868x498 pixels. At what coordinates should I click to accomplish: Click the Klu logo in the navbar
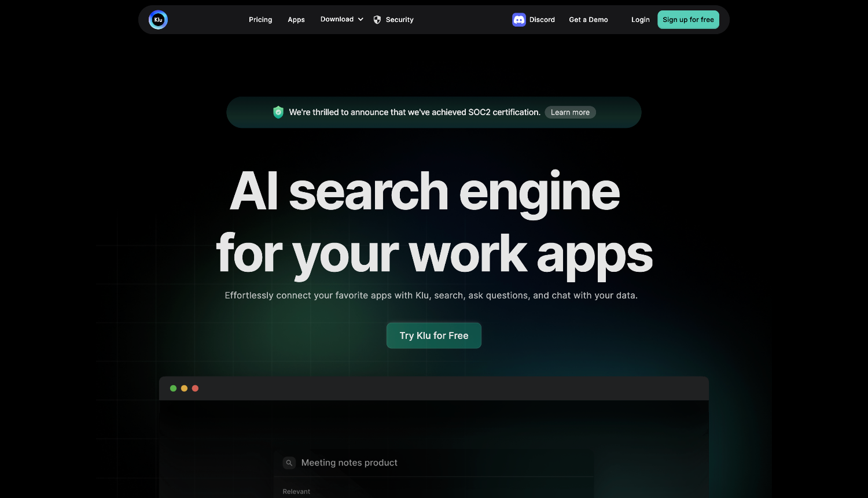[158, 20]
